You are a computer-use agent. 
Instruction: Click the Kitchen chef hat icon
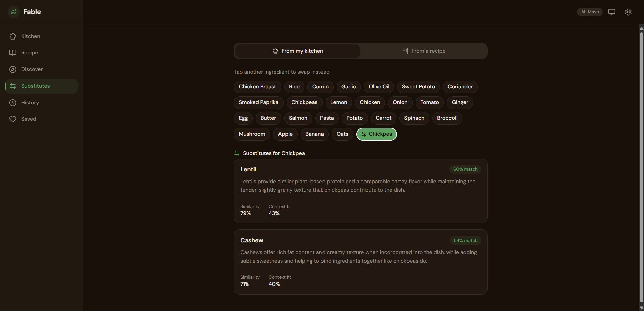(13, 36)
